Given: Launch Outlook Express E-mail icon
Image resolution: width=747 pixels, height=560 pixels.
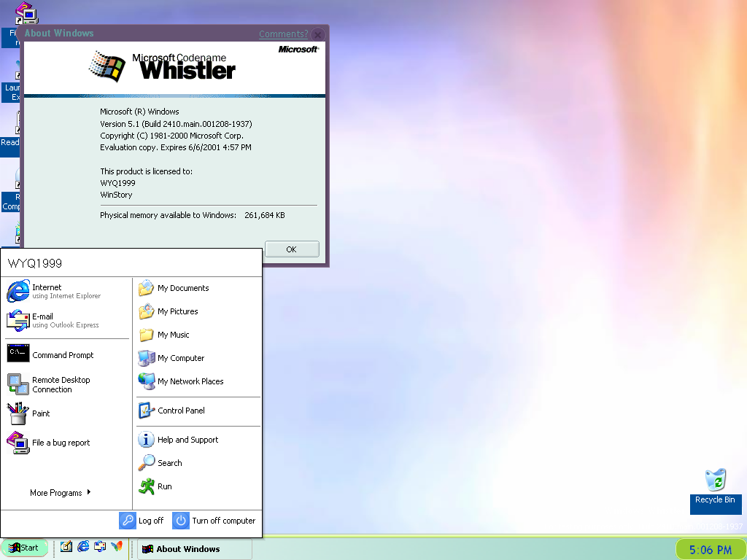Looking at the screenshot, I should 18,321.
